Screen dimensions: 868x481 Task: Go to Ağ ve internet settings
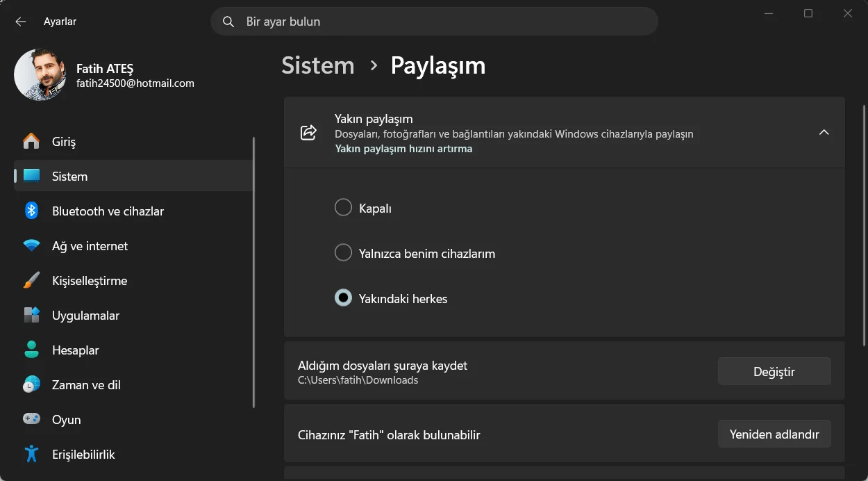(x=133, y=245)
